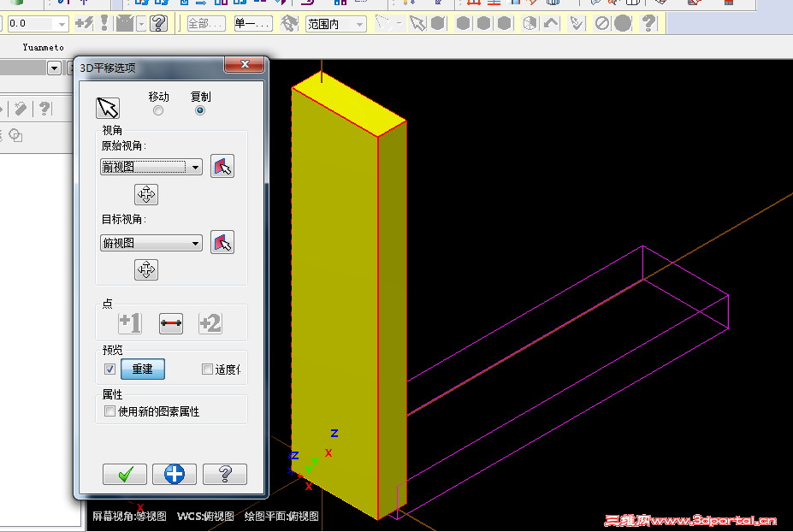Uncheck the 重建 preview checkbox
This screenshot has width=793, height=532.
click(x=109, y=369)
